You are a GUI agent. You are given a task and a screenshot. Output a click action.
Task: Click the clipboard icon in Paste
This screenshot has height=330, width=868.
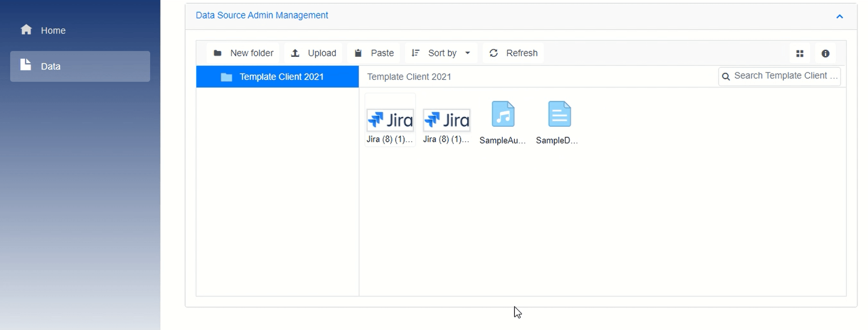click(358, 53)
